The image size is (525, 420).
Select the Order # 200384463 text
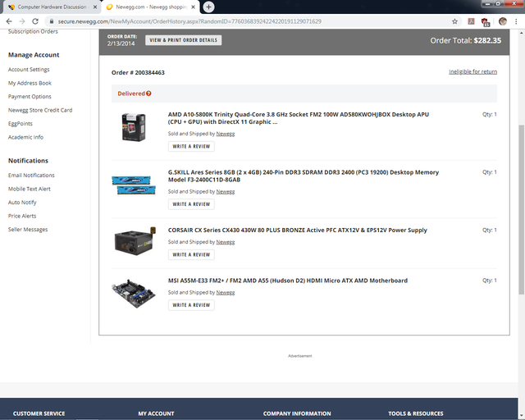click(x=138, y=73)
